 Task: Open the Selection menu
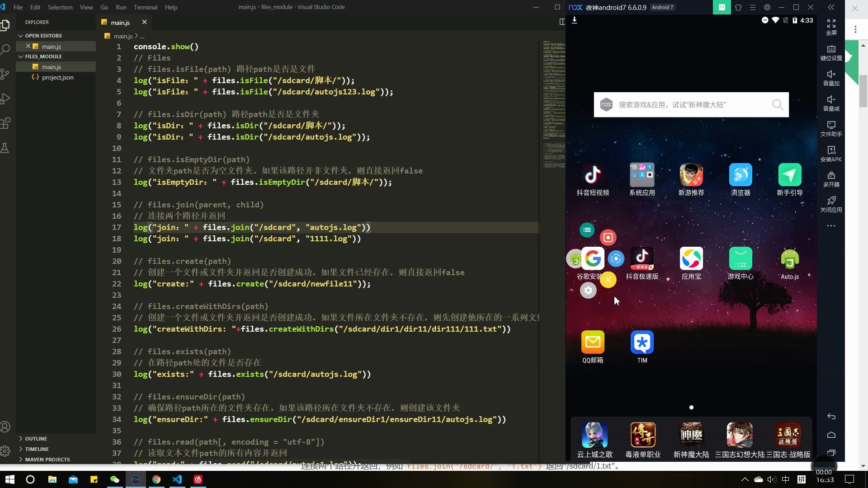pyautogui.click(x=60, y=7)
